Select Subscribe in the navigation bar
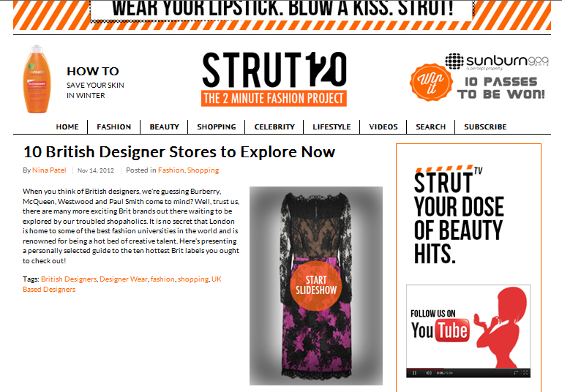Viewport: 562px width, 392px height. [485, 127]
